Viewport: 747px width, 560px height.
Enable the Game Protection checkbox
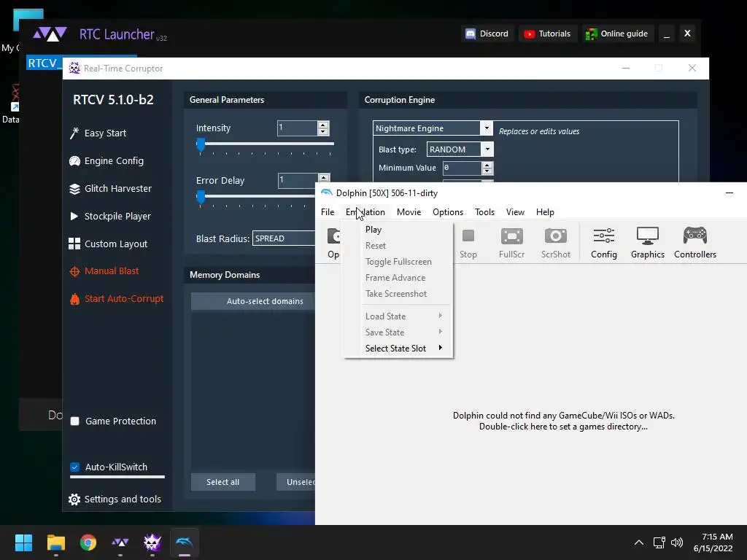(x=75, y=421)
